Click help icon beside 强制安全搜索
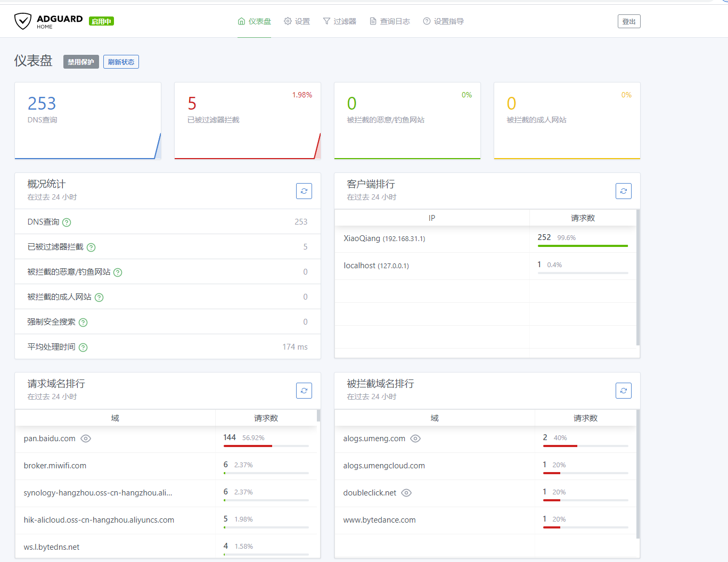728x562 pixels. pyautogui.click(x=83, y=323)
